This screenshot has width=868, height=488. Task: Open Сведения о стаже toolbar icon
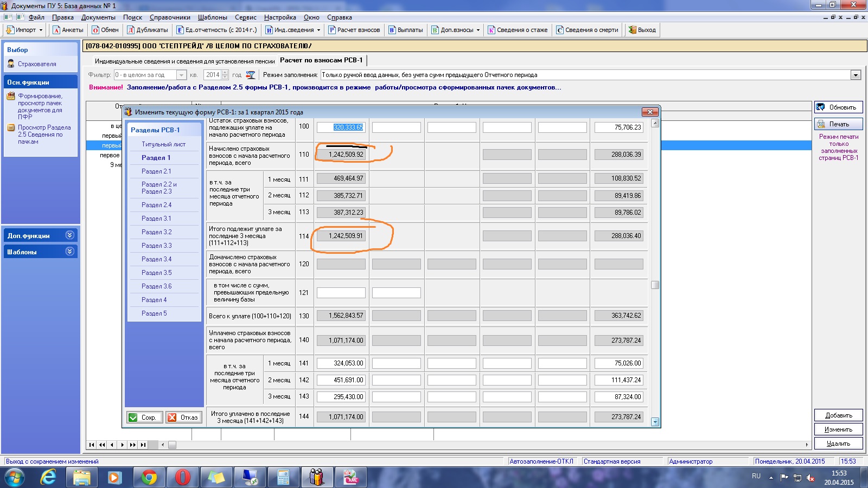pos(492,30)
